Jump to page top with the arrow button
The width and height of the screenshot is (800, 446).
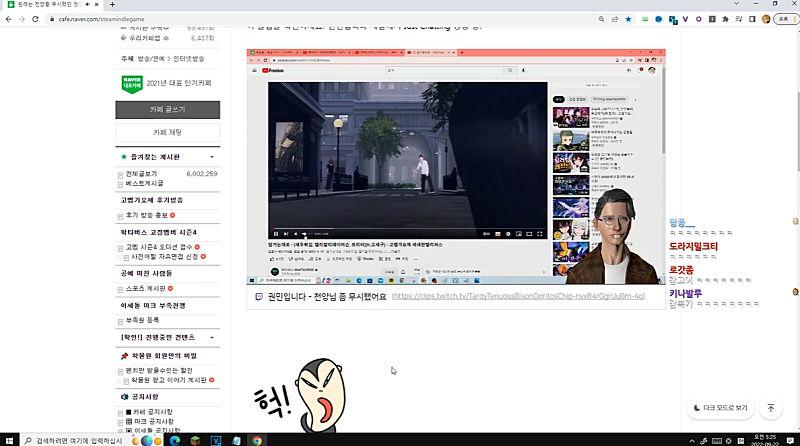coord(770,408)
